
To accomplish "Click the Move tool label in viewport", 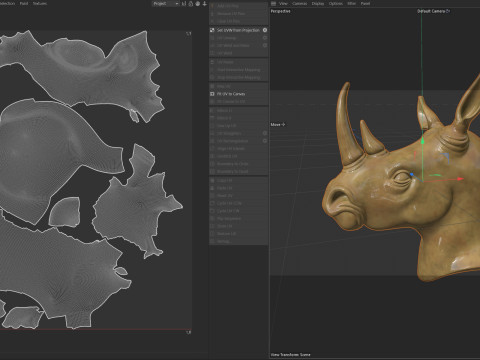I will pos(278,124).
